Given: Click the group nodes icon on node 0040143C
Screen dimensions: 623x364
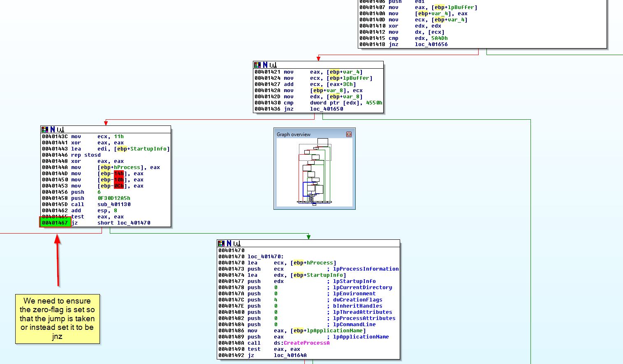Looking at the screenshot, I should pos(60,130).
